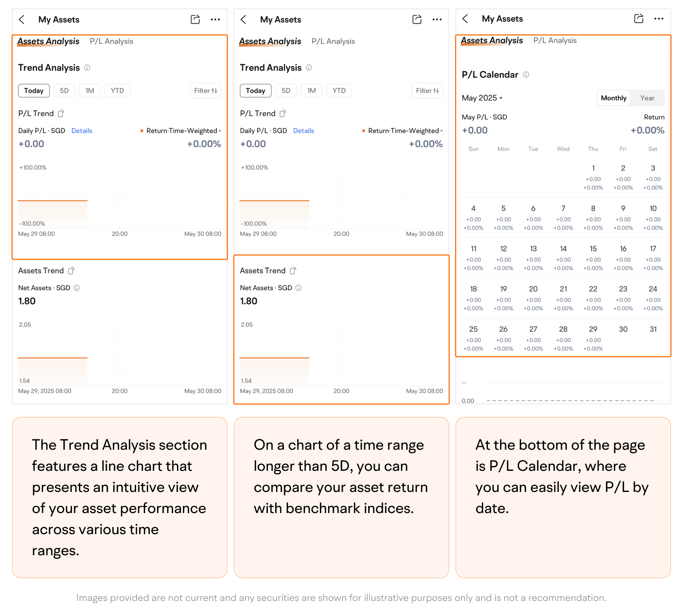Select the Assets Analysis tab in the right screen
Image resolution: width=683 pixels, height=616 pixels.
[x=491, y=40]
